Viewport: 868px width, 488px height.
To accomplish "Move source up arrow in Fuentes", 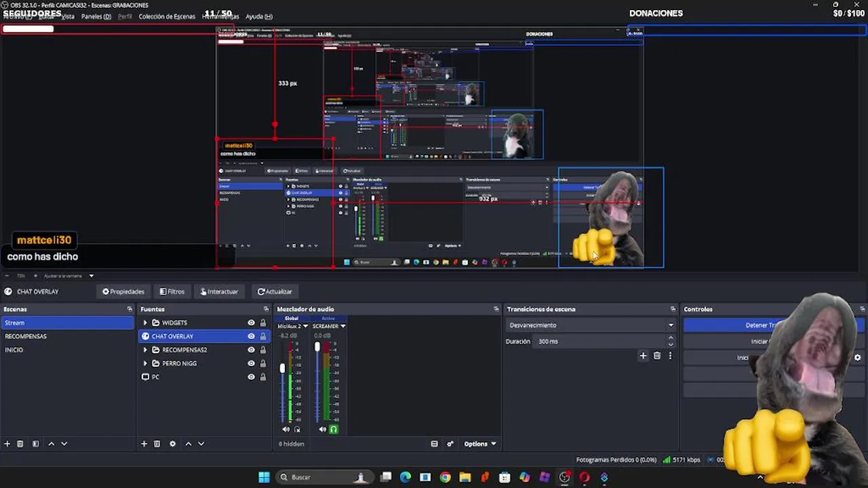I will click(x=189, y=444).
